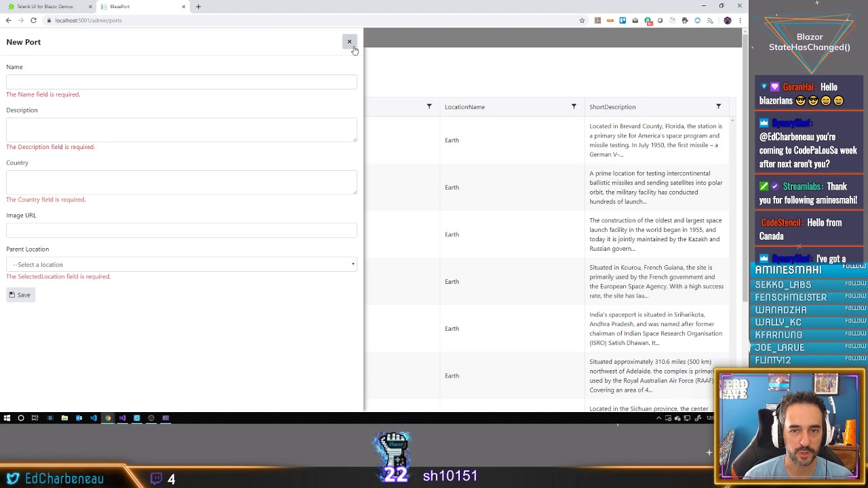Viewport: 868px width, 488px height.
Task: Open a new browser tab
Action: coord(198,7)
